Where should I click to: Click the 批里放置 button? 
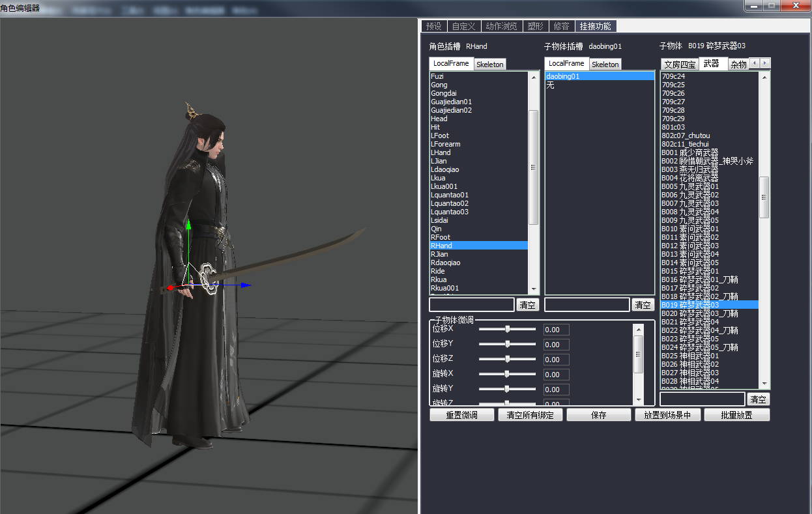coord(736,415)
